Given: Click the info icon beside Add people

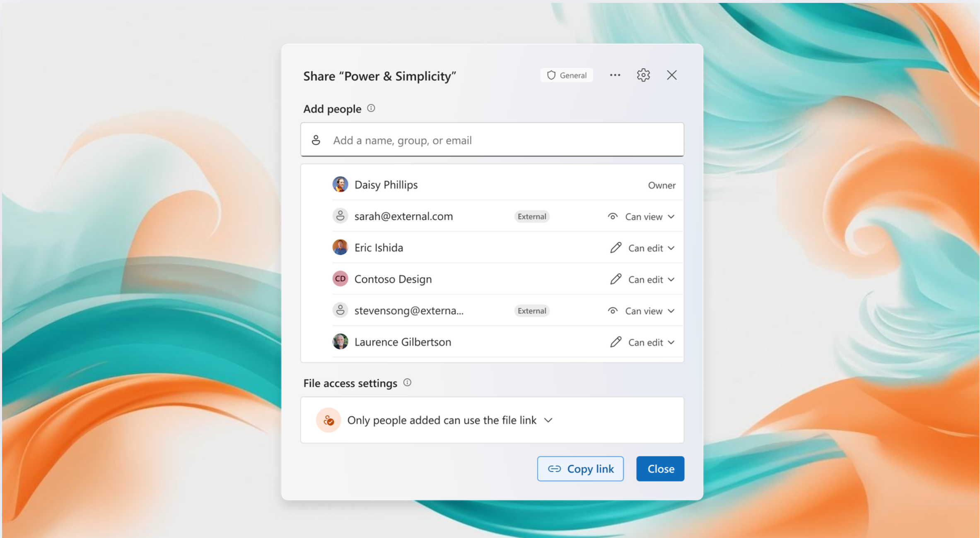Looking at the screenshot, I should coord(371,108).
